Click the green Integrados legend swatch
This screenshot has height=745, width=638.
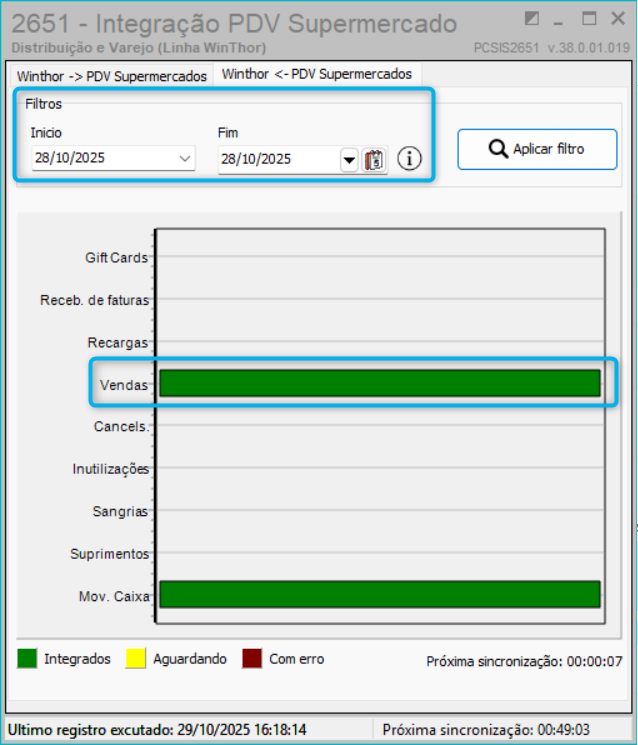pyautogui.click(x=27, y=659)
